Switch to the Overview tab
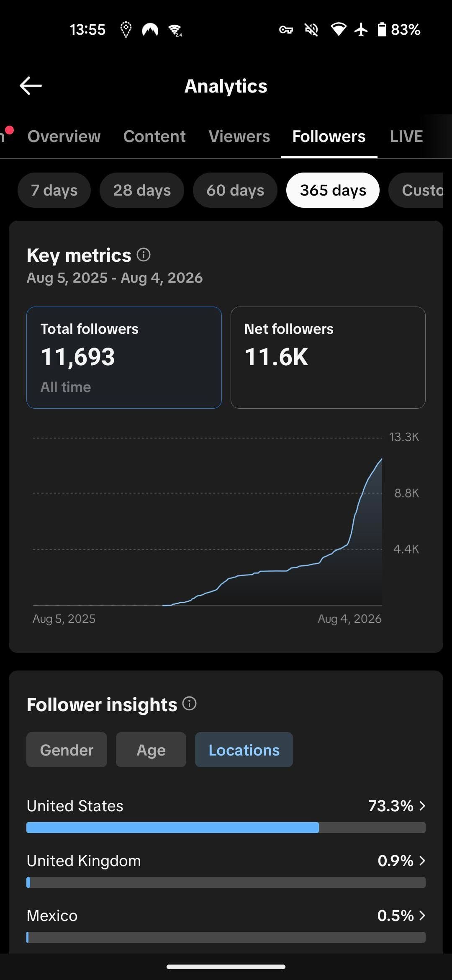The width and height of the screenshot is (452, 980). 64,137
